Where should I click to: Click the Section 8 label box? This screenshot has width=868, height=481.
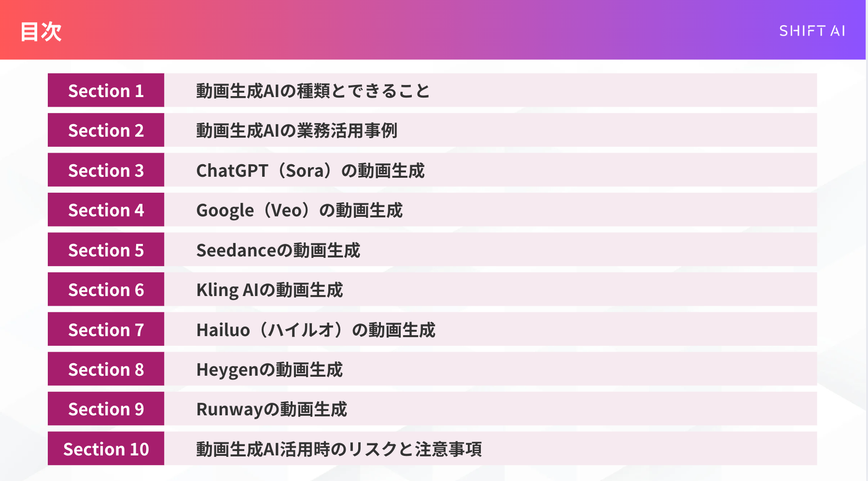click(x=106, y=369)
